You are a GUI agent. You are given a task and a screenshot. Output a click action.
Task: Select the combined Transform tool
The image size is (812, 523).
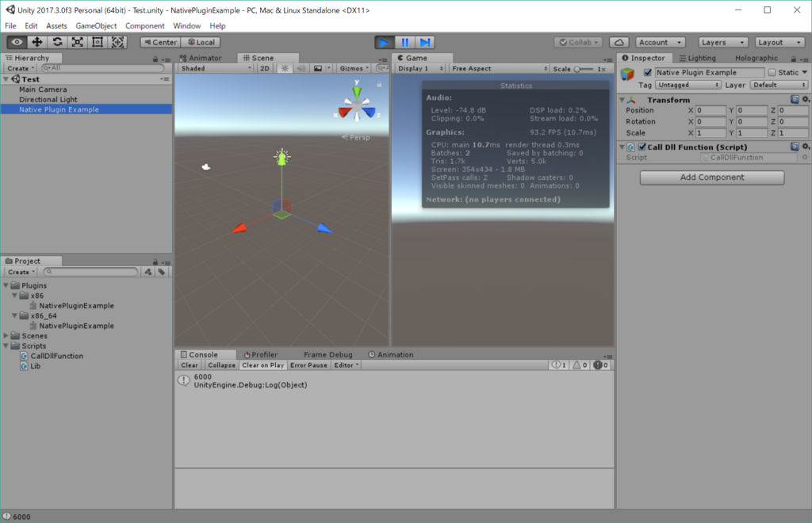pyautogui.click(x=117, y=42)
